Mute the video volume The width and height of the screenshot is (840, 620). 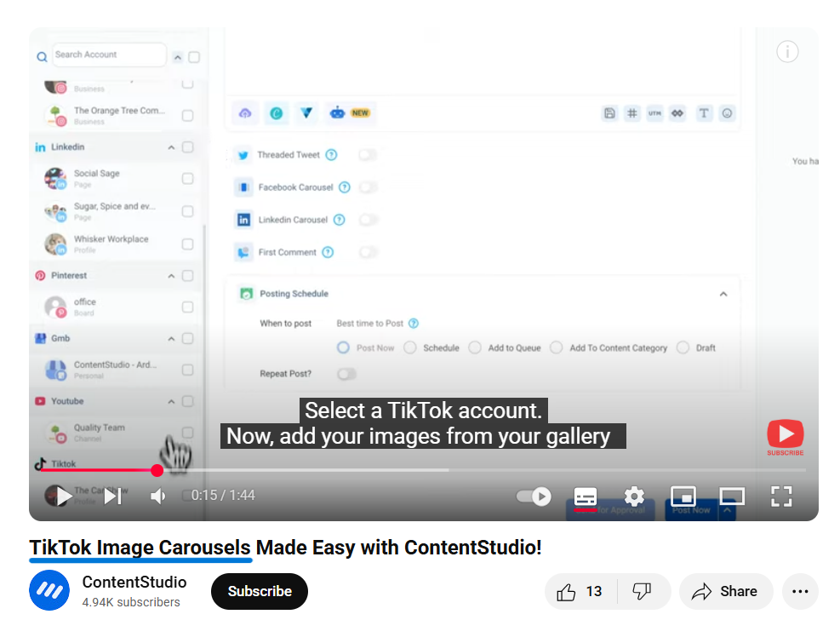(158, 497)
